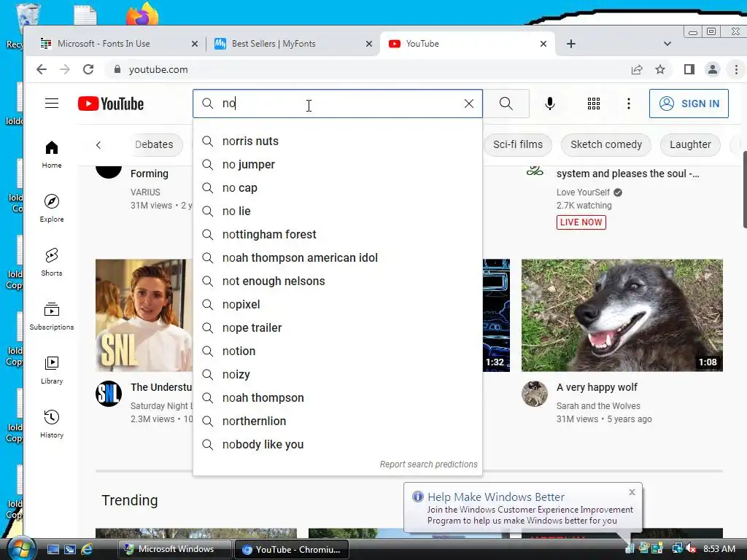Switch to the Microsoft - Fonts In Use tab

pyautogui.click(x=119, y=44)
